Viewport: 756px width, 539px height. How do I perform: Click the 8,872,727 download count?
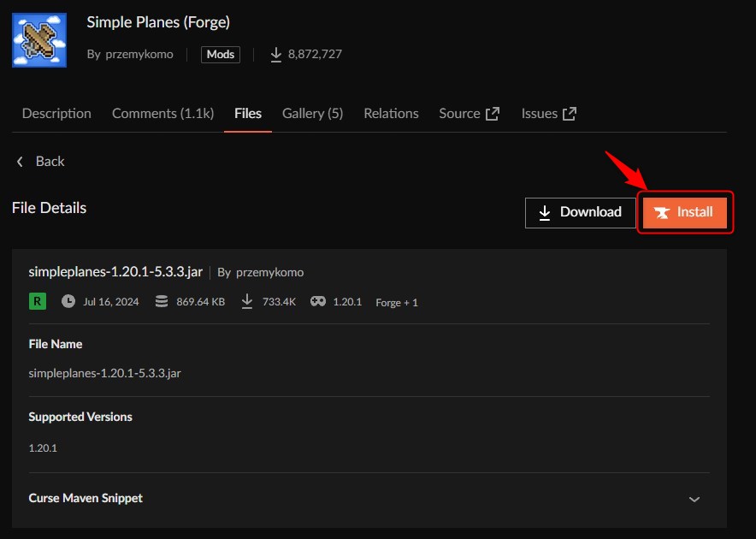(x=315, y=54)
